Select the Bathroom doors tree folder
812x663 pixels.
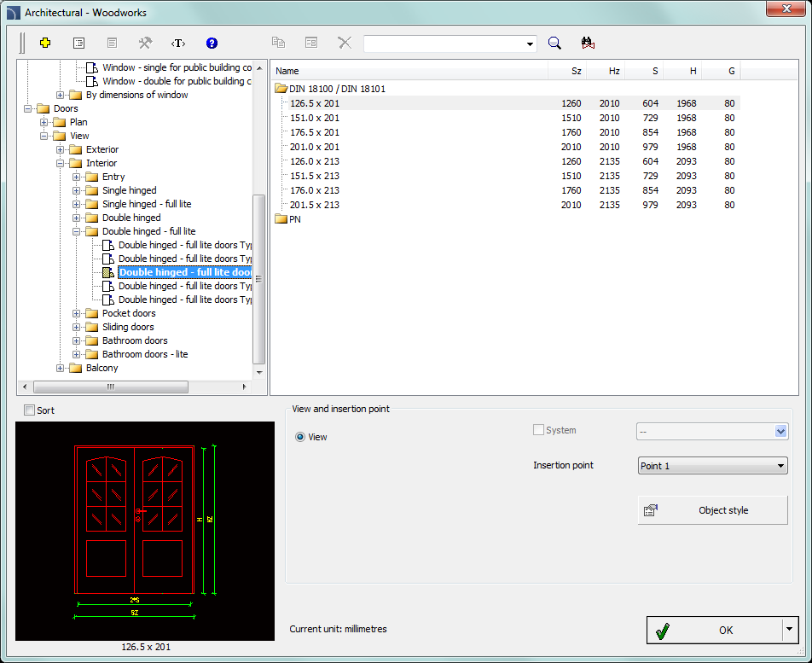tap(135, 340)
